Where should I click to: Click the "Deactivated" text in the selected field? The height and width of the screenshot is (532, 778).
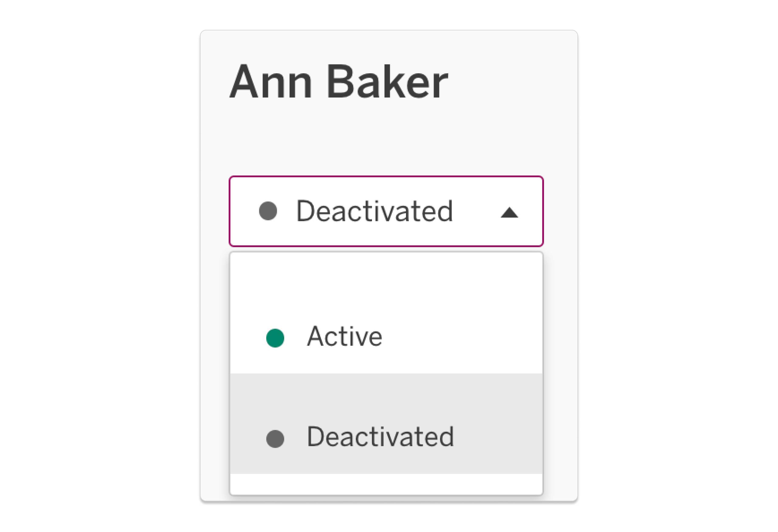pyautogui.click(x=374, y=211)
